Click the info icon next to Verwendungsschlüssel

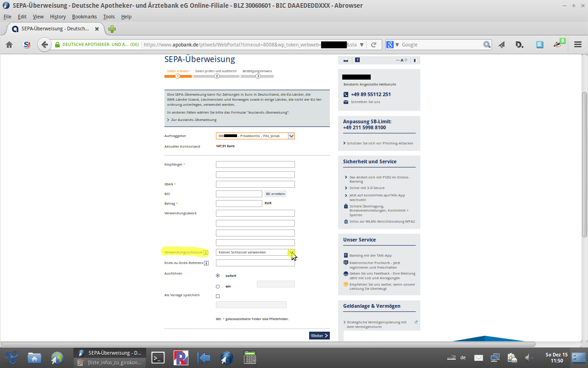coord(205,253)
